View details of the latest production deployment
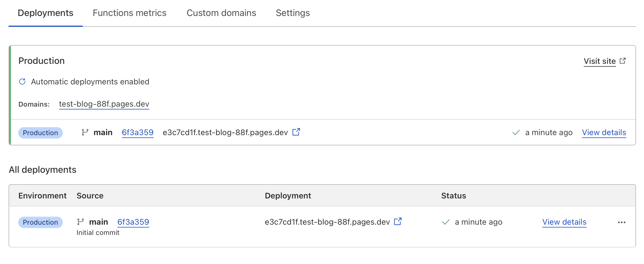 pyautogui.click(x=604, y=132)
